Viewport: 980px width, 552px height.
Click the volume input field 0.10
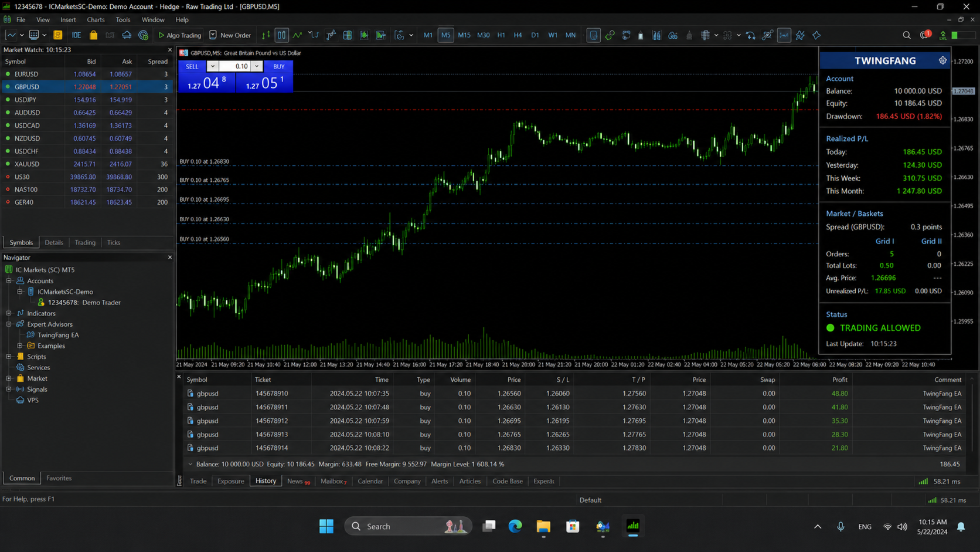(x=235, y=66)
